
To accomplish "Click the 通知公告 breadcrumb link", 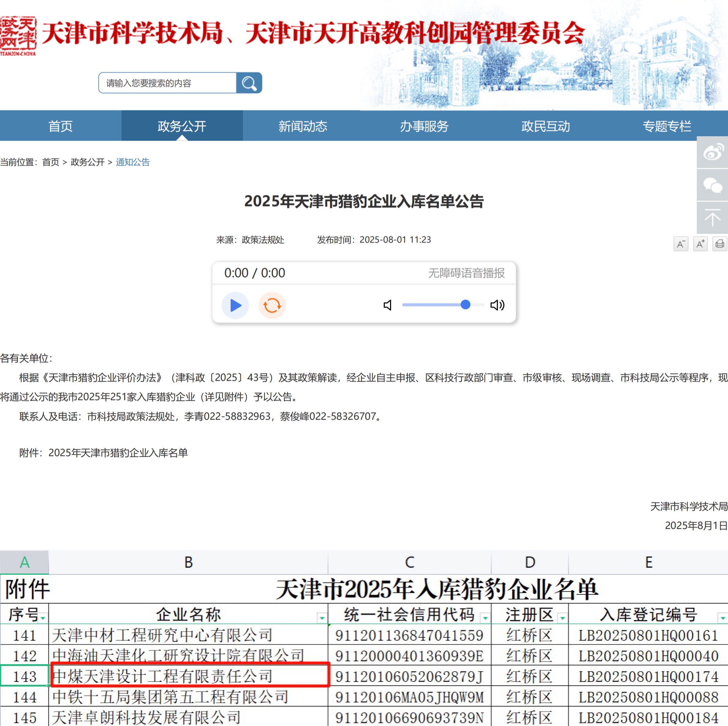I will [x=133, y=162].
